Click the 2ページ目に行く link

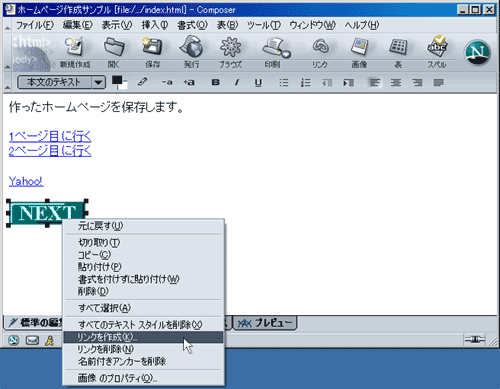pos(50,151)
